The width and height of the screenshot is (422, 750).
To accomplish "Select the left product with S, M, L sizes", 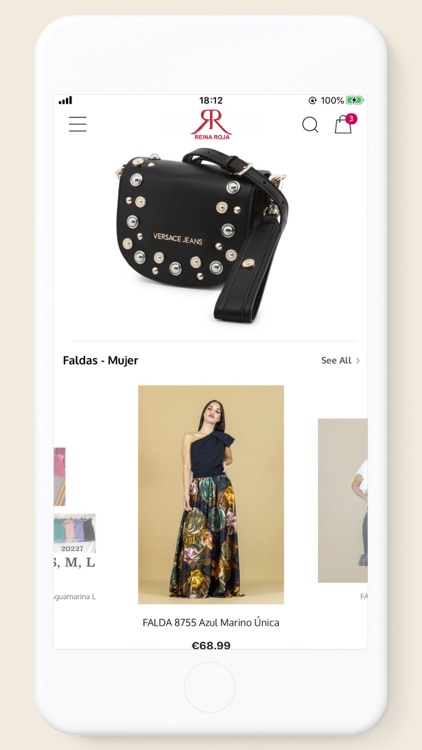I will pyautogui.click(x=75, y=508).
